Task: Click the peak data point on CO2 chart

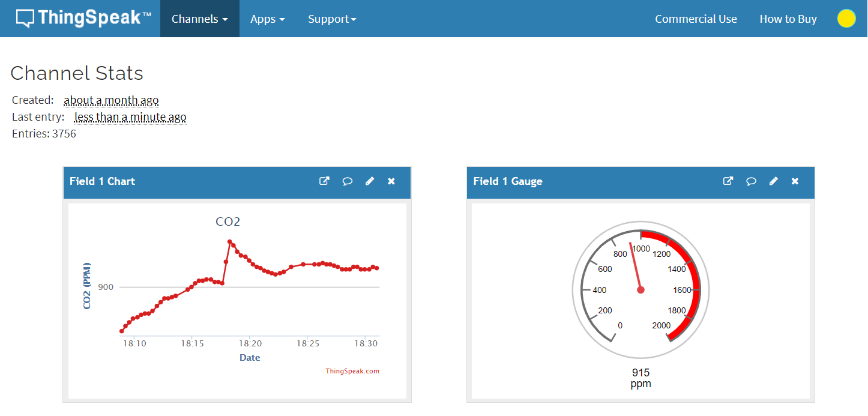Action: [230, 242]
